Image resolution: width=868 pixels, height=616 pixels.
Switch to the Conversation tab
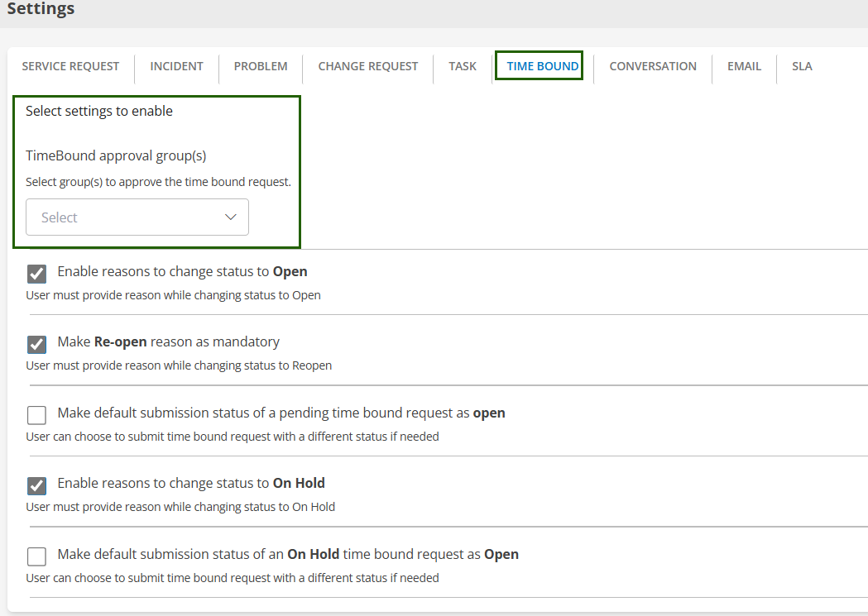click(x=653, y=66)
